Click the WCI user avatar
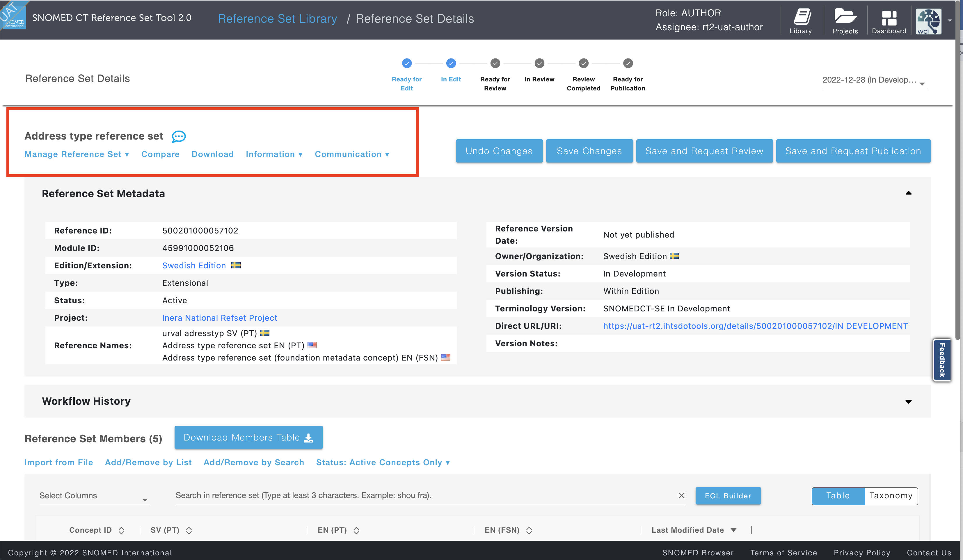Screen dimensions: 963x560 point(929,21)
